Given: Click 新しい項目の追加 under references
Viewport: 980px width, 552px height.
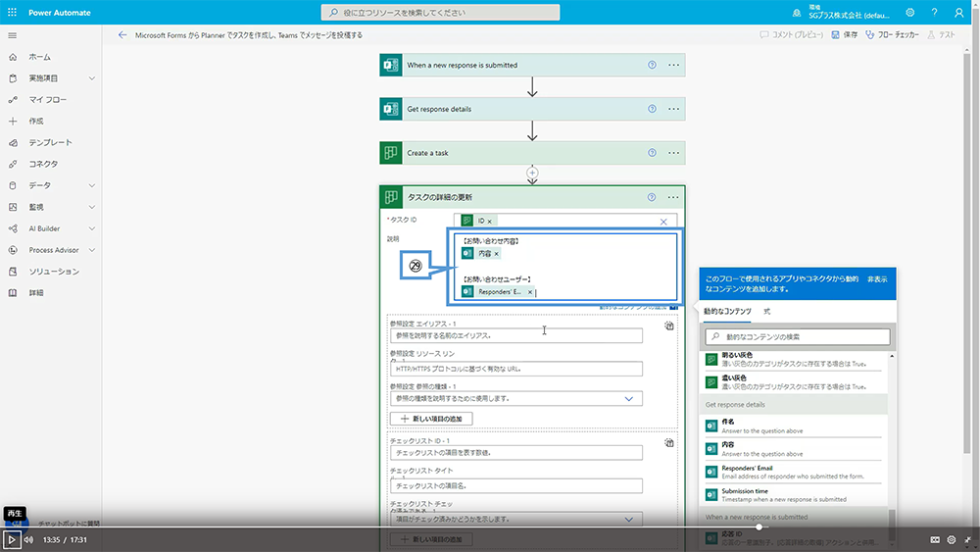Looking at the screenshot, I should (x=431, y=419).
